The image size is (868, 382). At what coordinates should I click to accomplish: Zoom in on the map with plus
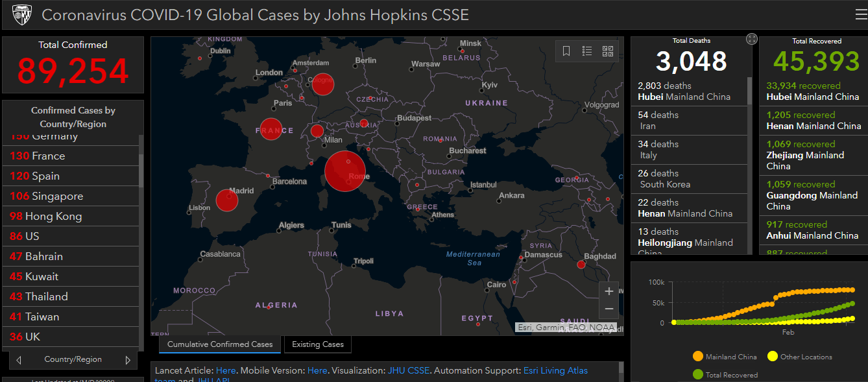coord(609,291)
